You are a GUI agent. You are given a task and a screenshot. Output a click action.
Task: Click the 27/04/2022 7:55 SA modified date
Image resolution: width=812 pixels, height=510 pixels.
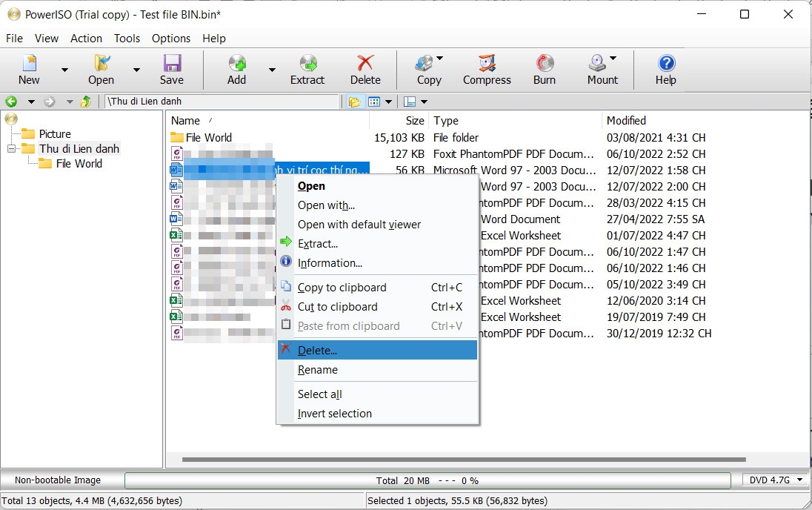point(656,219)
